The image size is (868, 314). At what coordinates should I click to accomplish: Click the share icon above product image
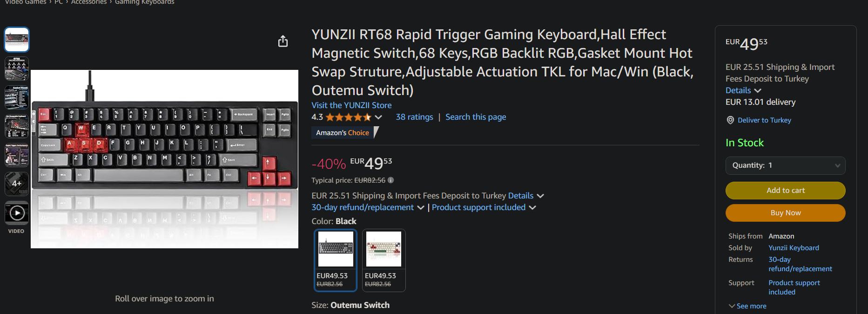pos(283,41)
